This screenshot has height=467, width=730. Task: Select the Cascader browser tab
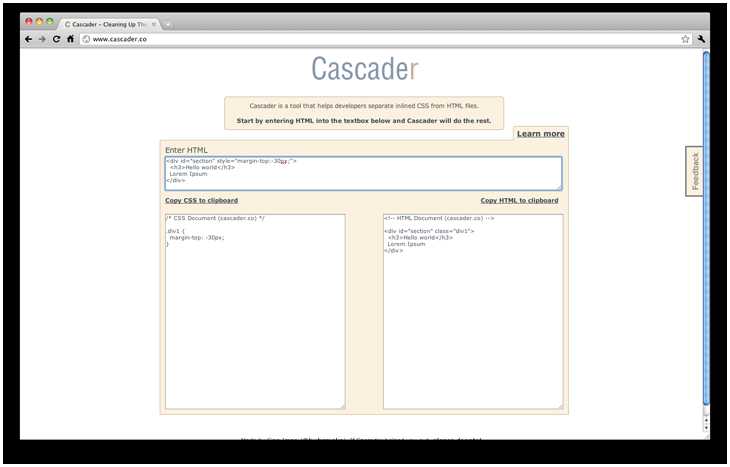pos(109,24)
